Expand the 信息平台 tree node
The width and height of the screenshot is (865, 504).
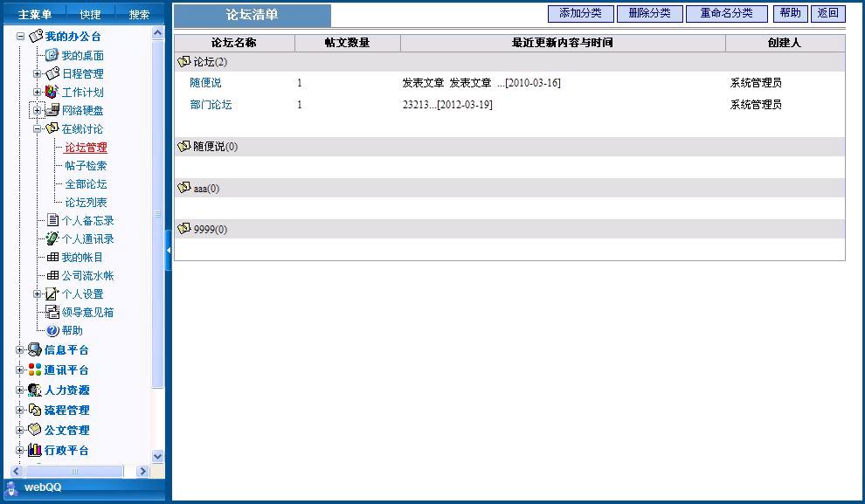[x=21, y=349]
